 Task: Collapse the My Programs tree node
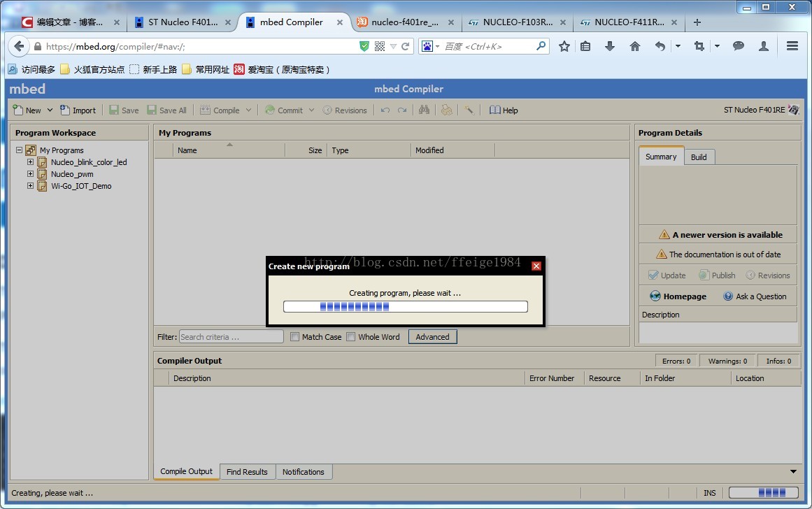click(19, 150)
